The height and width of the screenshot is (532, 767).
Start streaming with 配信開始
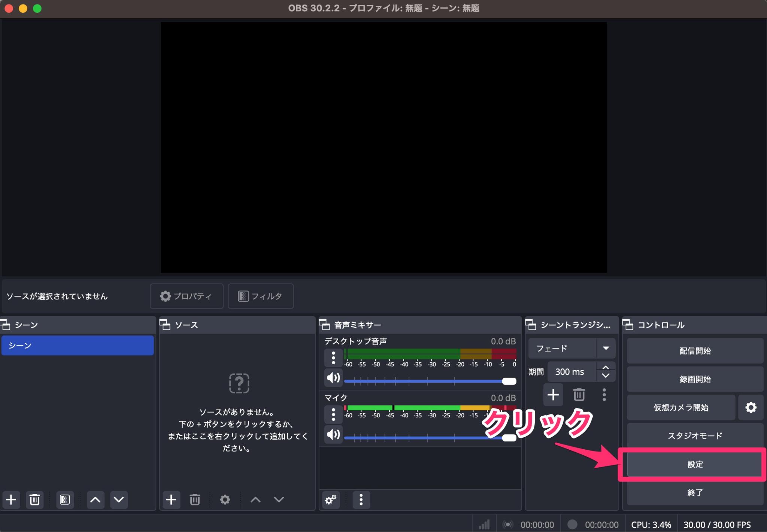(695, 351)
